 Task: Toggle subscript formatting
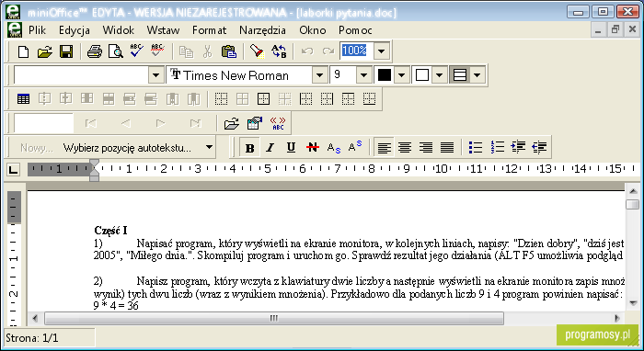pos(334,148)
